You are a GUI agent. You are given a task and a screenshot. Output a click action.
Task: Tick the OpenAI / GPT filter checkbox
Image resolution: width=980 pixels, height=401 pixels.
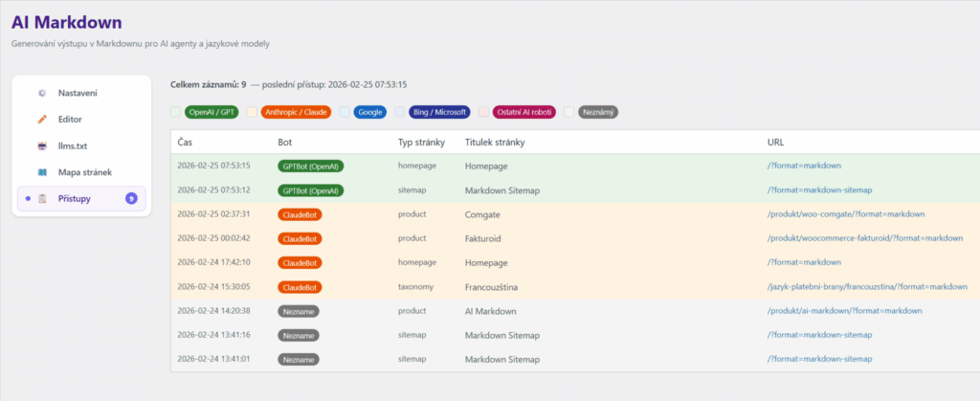[x=176, y=112]
